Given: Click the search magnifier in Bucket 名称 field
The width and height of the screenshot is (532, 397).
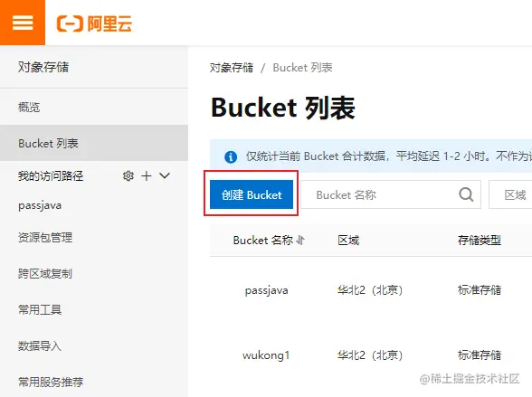Looking at the screenshot, I should tap(466, 194).
